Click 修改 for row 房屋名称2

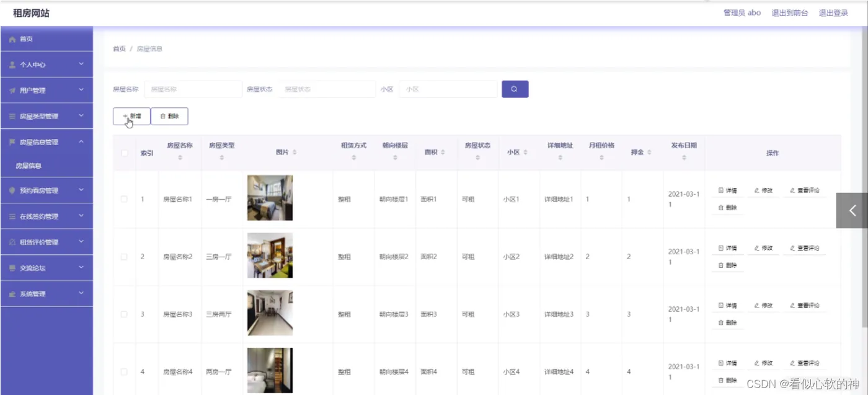pyautogui.click(x=763, y=248)
